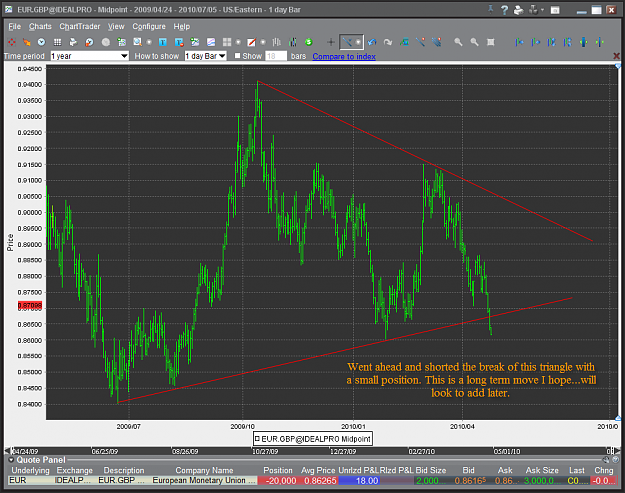Click the pushpin icon in the title bar
Viewport: 625px width, 493px height.
pos(491,10)
